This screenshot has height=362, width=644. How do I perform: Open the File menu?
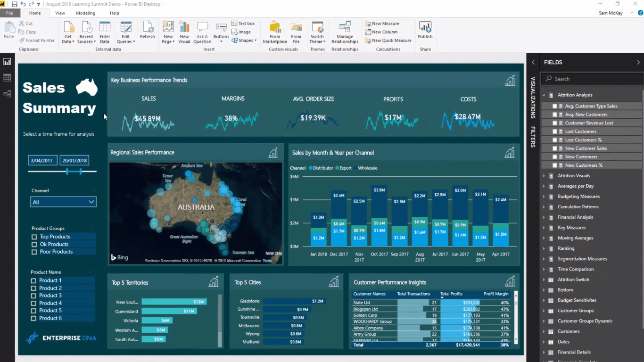pyautogui.click(x=9, y=13)
